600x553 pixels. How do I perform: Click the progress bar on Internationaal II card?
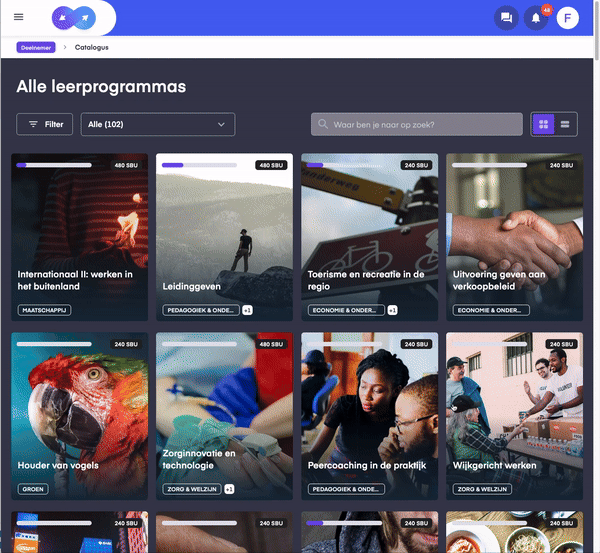54,165
